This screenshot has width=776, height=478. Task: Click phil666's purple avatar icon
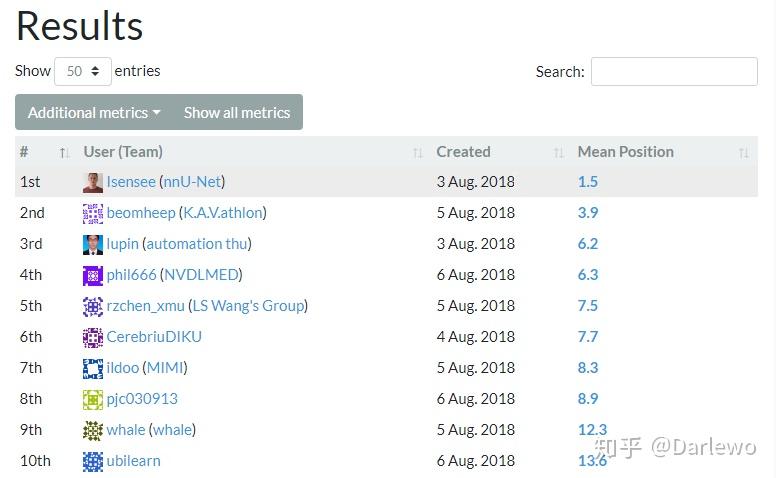pos(93,276)
